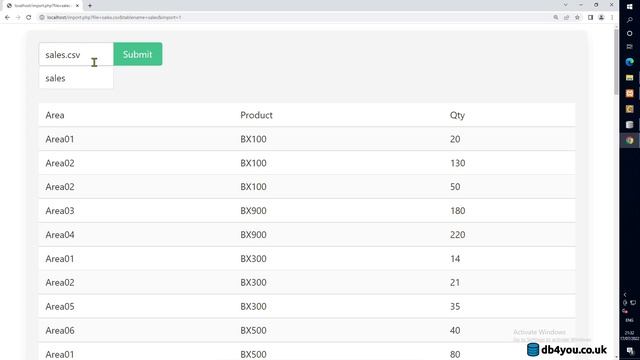Click the BX300 cell in the Area05 row
The width and height of the screenshot is (640, 360).
tap(253, 307)
